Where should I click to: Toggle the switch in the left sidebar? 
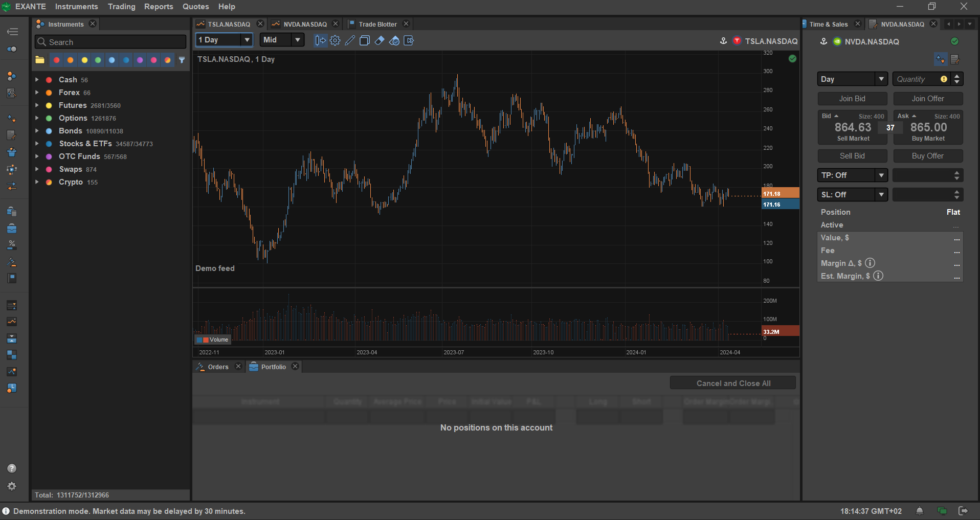click(x=12, y=49)
